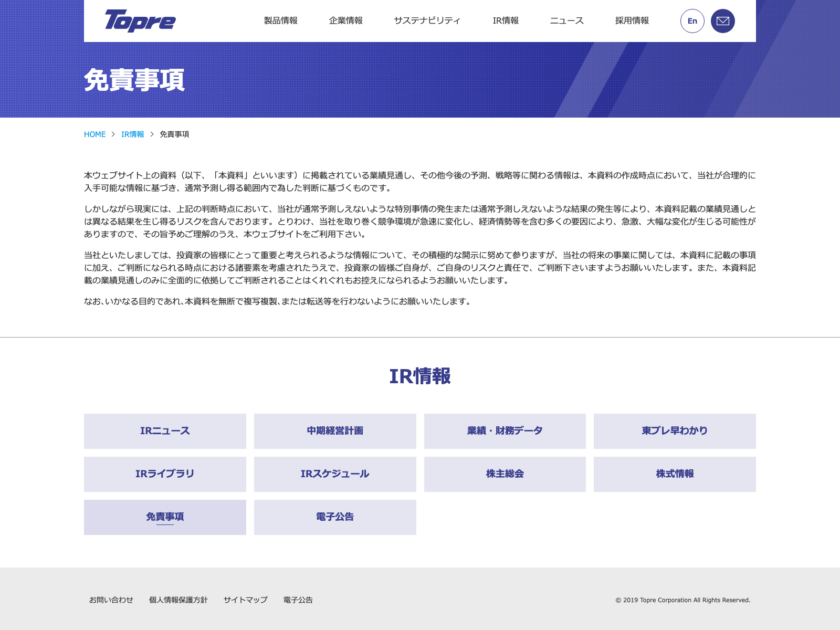
Task: Select the 業績・財務データ tile
Action: (505, 431)
